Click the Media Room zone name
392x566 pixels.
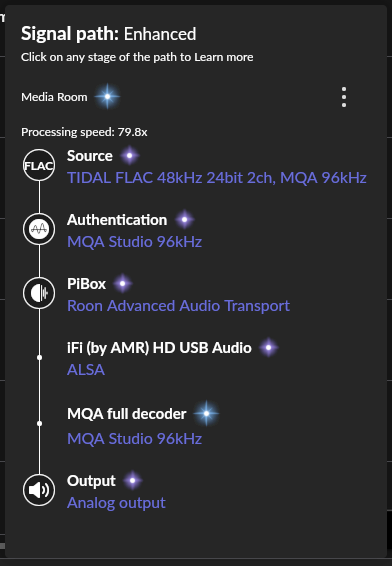(x=54, y=97)
